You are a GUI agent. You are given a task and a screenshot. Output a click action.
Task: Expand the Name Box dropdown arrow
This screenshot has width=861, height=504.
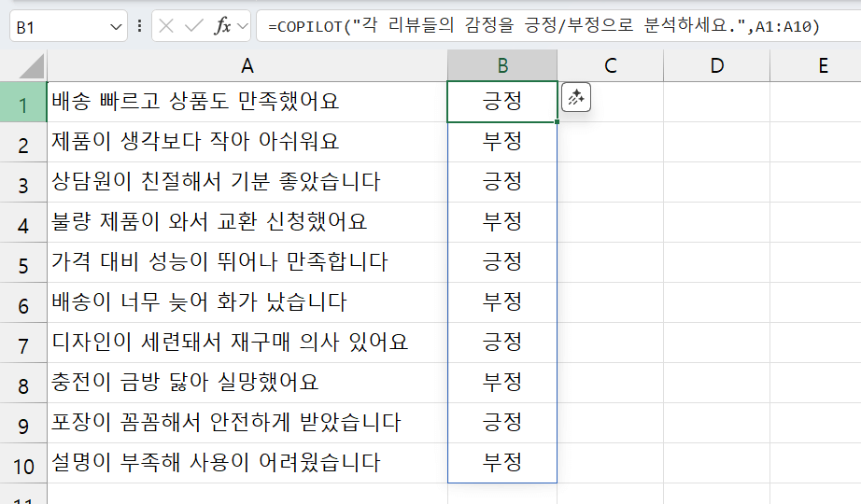pyautogui.click(x=116, y=28)
